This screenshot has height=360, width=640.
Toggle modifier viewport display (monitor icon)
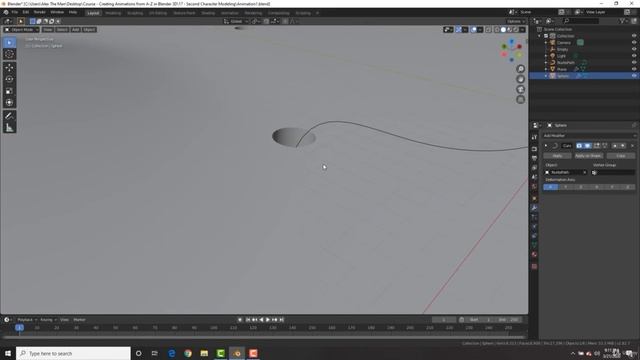(x=587, y=146)
